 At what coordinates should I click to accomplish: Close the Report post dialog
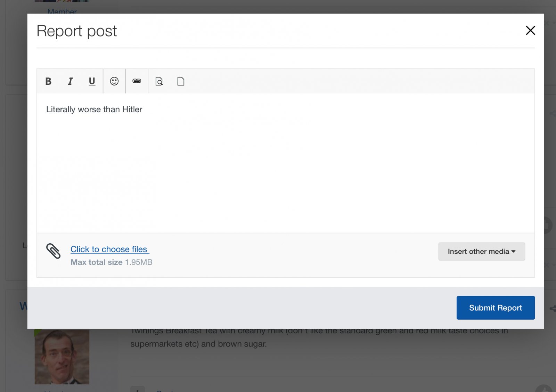(x=530, y=31)
